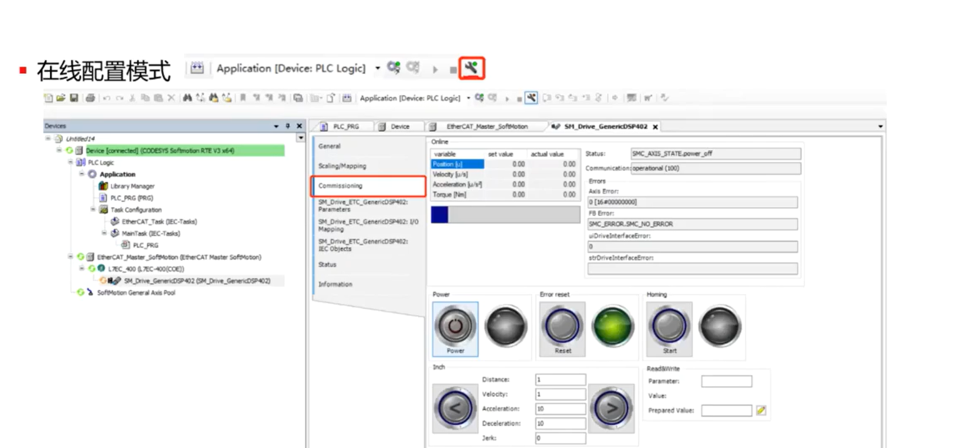Click the blue position progress bar
Screen dimensions: 980x448
coord(505,215)
